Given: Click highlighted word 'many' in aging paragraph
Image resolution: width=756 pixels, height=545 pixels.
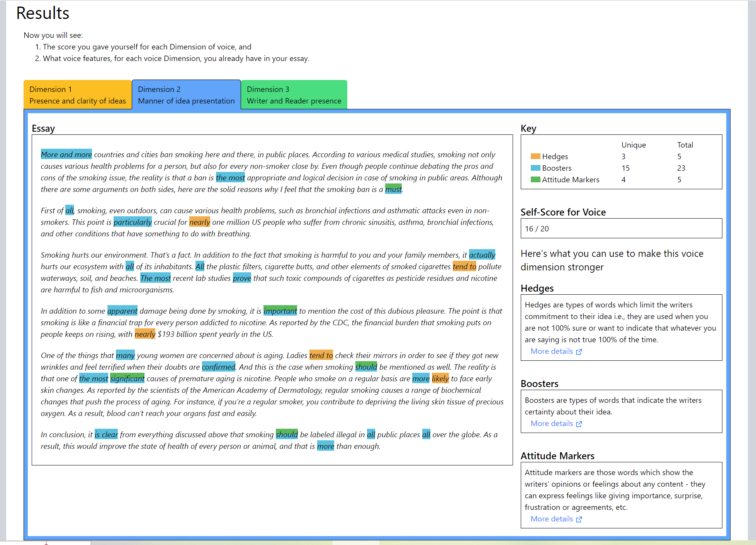Looking at the screenshot, I should (125, 355).
